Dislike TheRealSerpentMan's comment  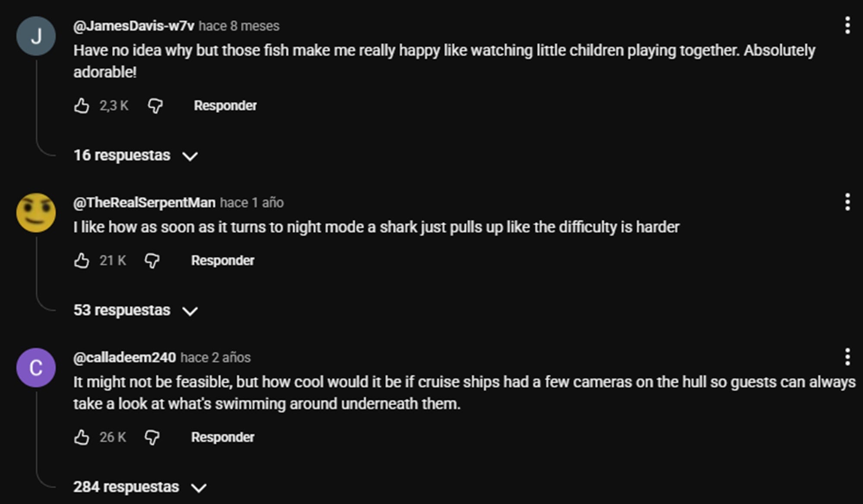point(153,260)
